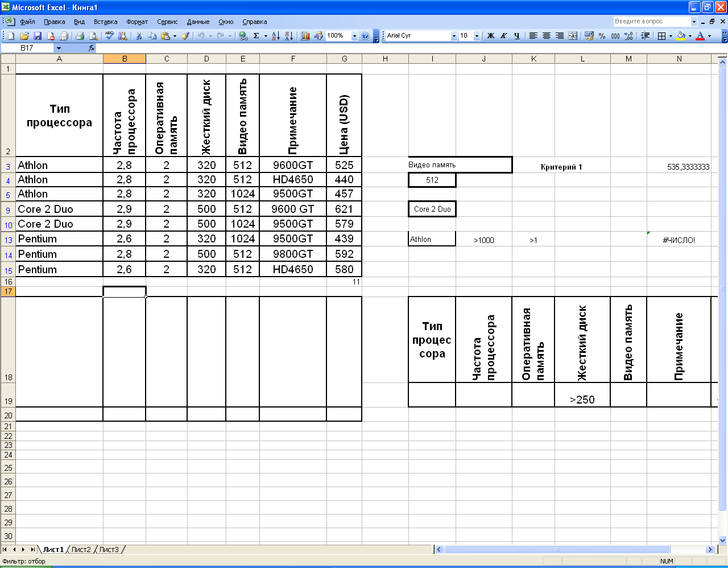Select column B header
The width and height of the screenshot is (728, 568).
click(x=125, y=59)
